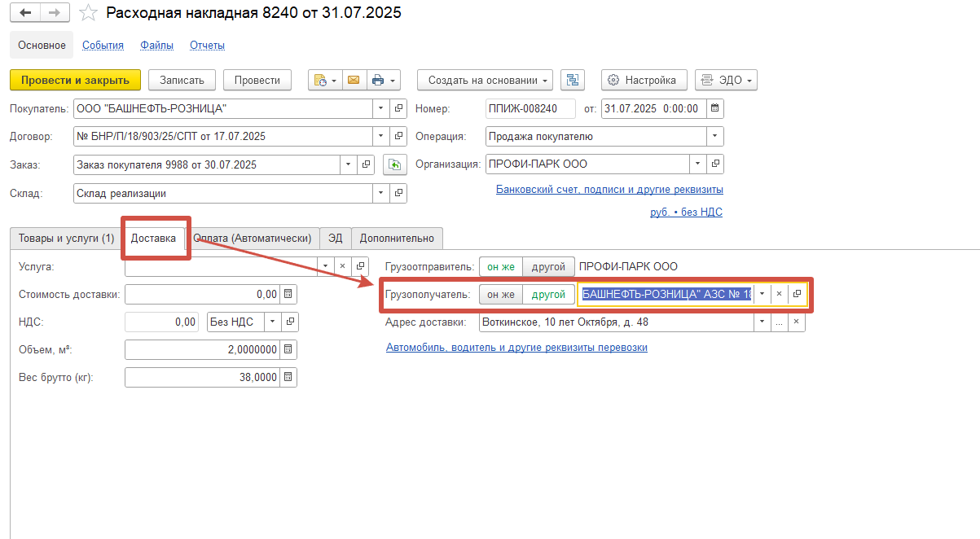
Task: Set Грузополучатель to 'он же'
Action: coord(500,294)
